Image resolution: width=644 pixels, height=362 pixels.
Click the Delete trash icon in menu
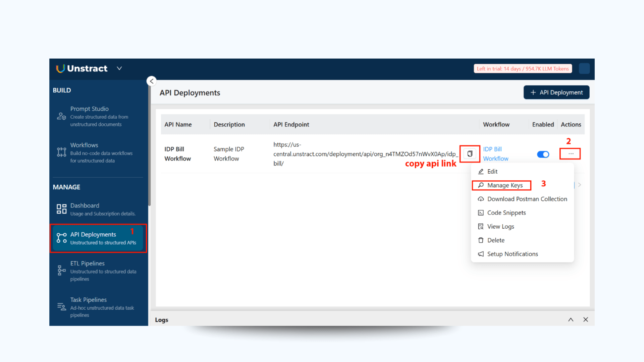481,240
